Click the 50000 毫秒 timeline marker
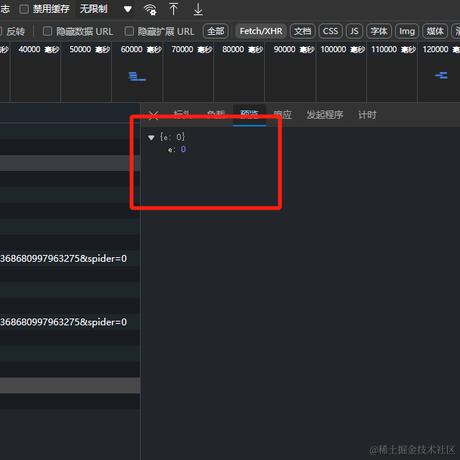 click(x=90, y=49)
